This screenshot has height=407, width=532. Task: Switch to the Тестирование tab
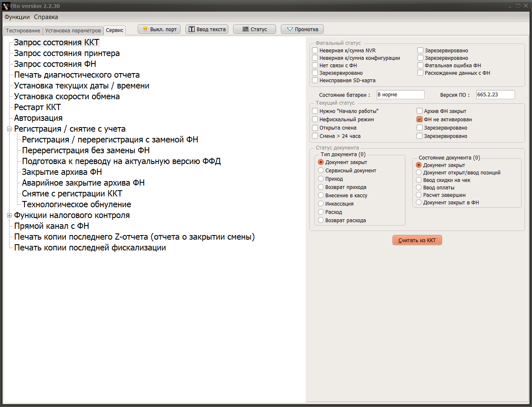pos(23,31)
